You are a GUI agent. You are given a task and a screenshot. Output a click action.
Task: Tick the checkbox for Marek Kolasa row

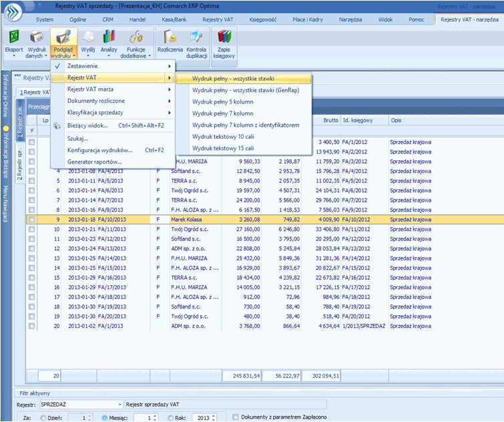[31, 220]
